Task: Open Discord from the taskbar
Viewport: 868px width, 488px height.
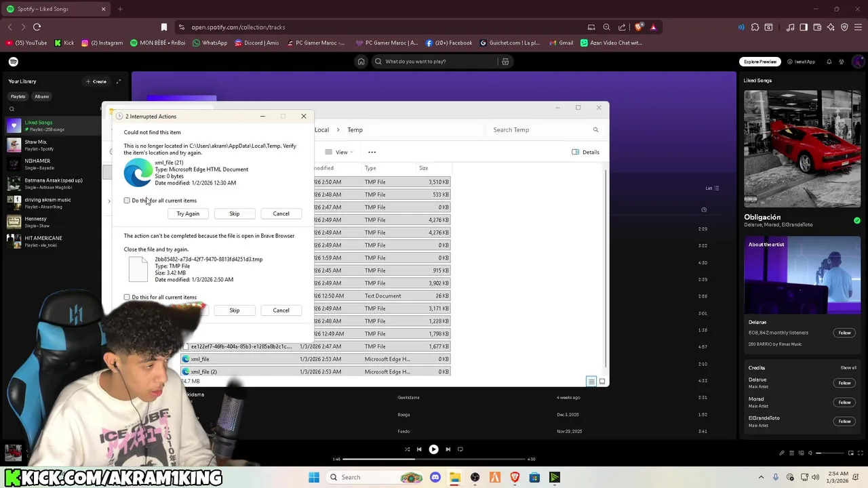Action: click(x=435, y=477)
